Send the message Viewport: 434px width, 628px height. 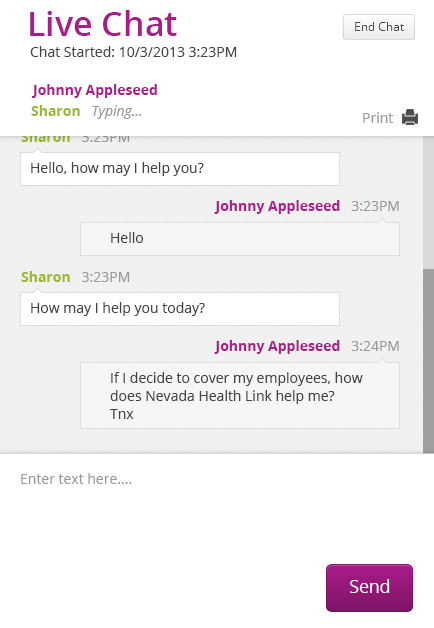(369, 588)
